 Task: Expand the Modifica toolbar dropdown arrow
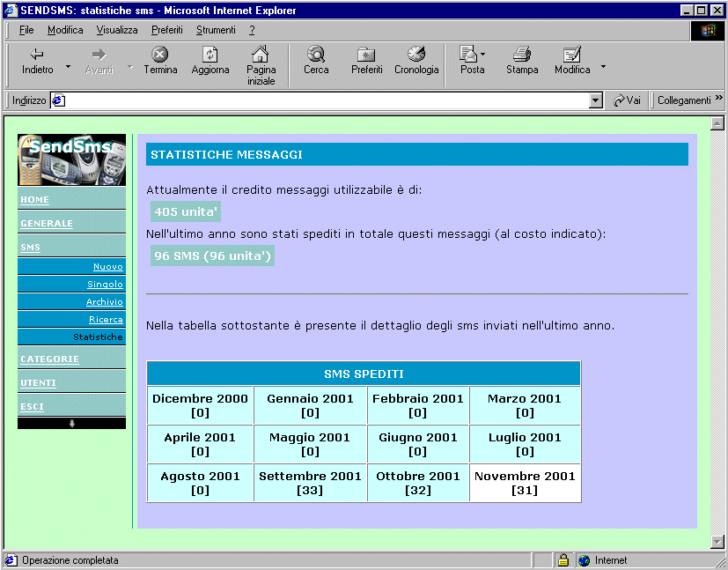pyautogui.click(x=603, y=67)
